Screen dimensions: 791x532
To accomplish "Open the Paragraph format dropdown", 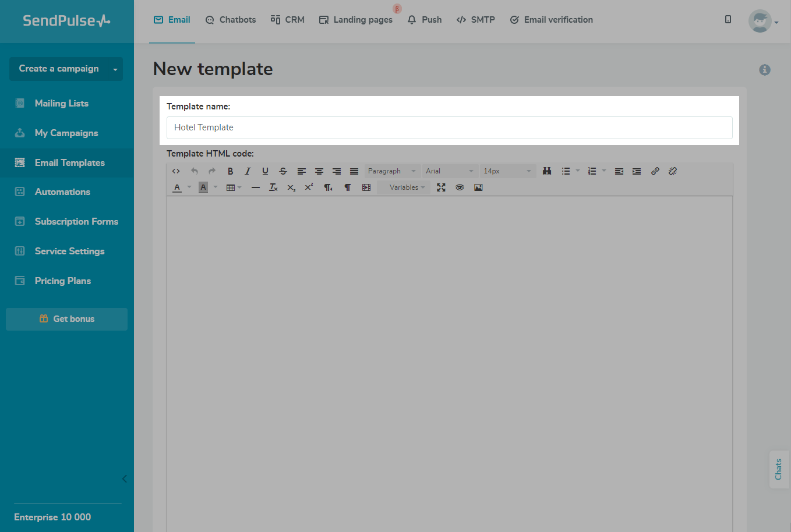I will pos(391,171).
